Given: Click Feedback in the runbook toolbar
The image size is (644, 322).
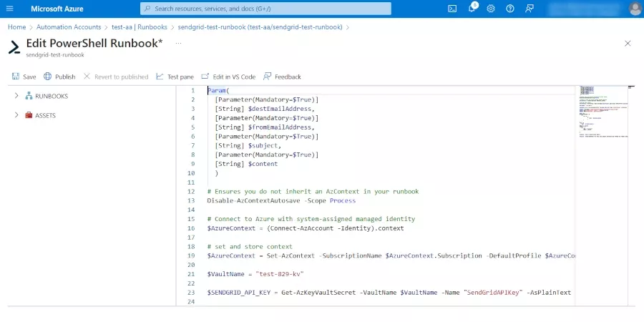Looking at the screenshot, I should [282, 77].
